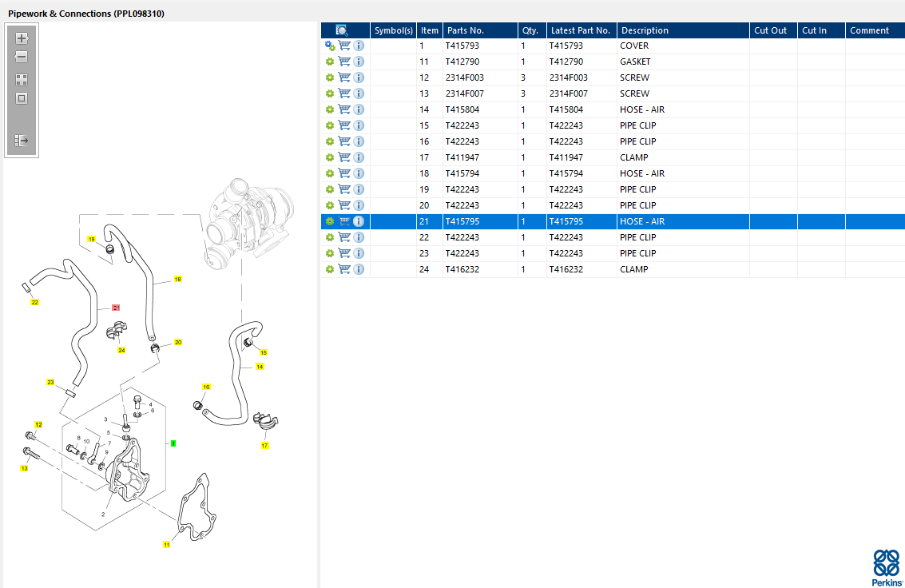Click the Perkins logo

tap(887, 568)
